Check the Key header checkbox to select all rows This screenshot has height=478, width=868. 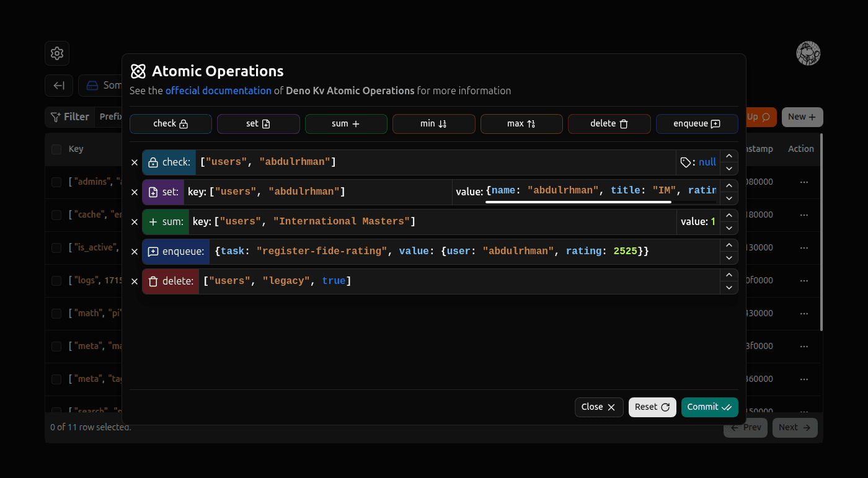tap(55, 148)
